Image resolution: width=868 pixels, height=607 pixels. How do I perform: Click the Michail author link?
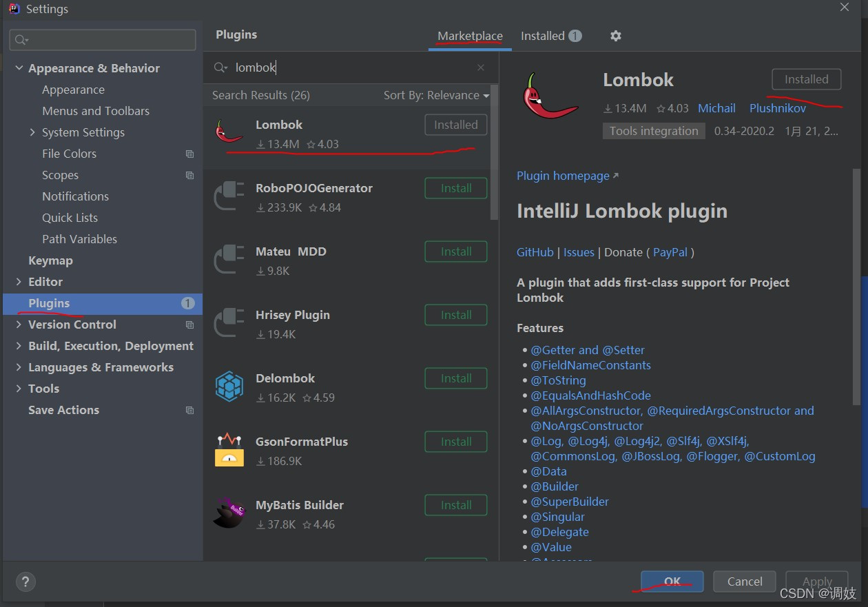pos(716,108)
